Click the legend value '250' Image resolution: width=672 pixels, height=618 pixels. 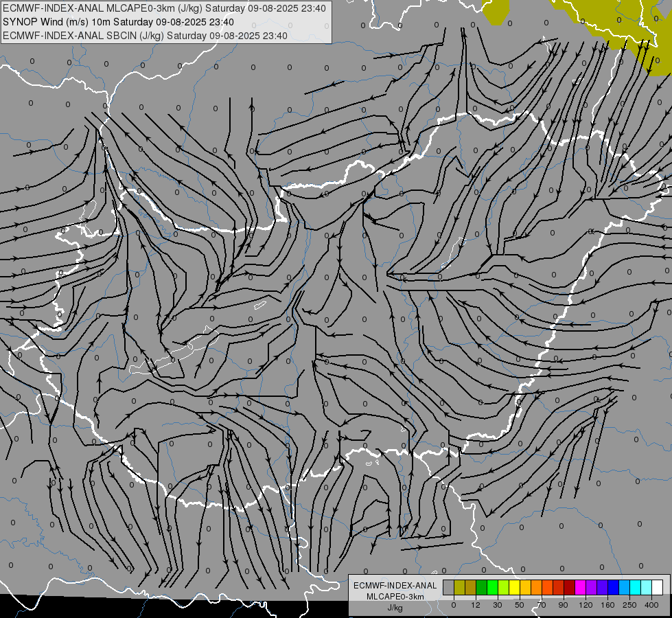(629, 605)
